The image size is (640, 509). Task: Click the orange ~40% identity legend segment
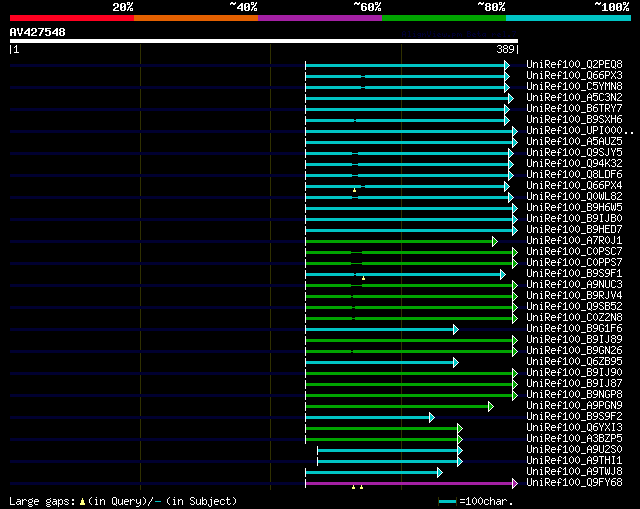[195, 18]
